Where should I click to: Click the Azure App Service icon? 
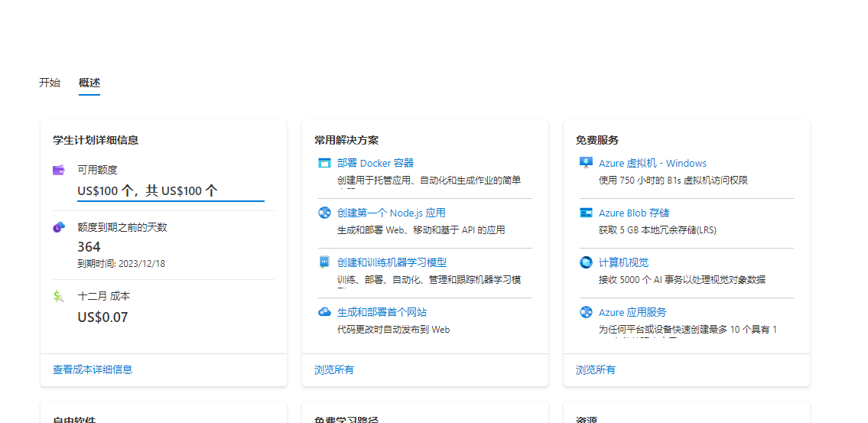coord(586,312)
